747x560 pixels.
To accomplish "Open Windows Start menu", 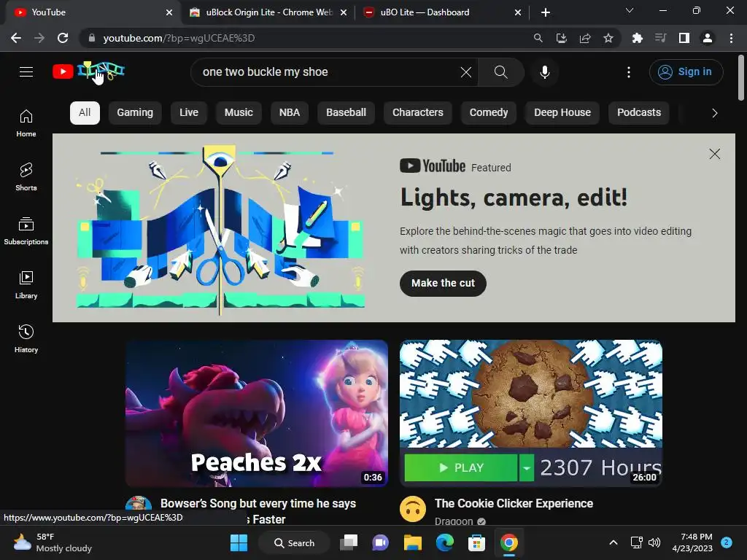I will [x=239, y=542].
